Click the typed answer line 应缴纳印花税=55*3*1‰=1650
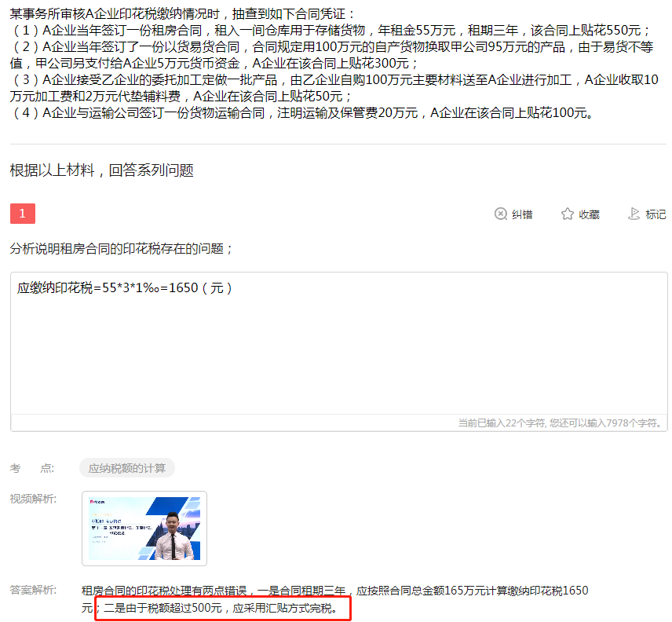Image resolution: width=672 pixels, height=622 pixels. tap(126, 287)
